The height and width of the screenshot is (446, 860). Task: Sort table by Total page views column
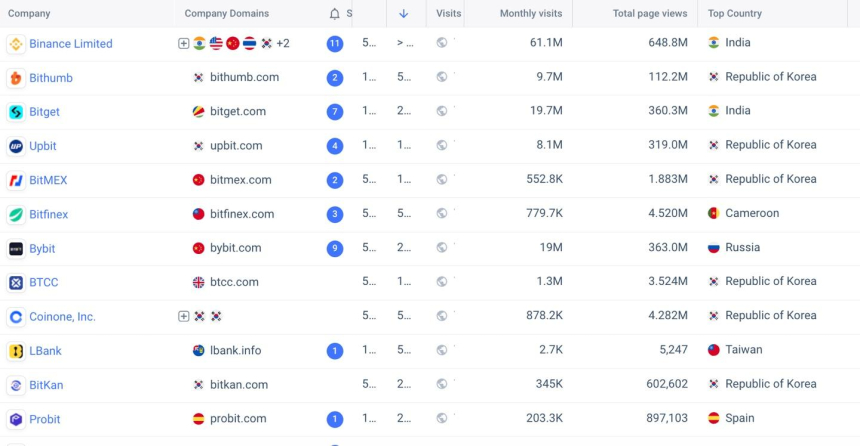649,14
